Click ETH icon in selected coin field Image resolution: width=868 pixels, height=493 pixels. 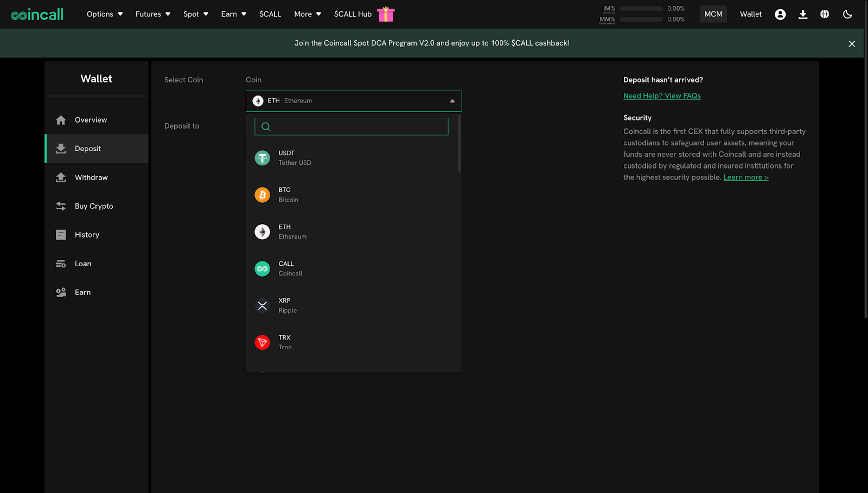click(258, 101)
